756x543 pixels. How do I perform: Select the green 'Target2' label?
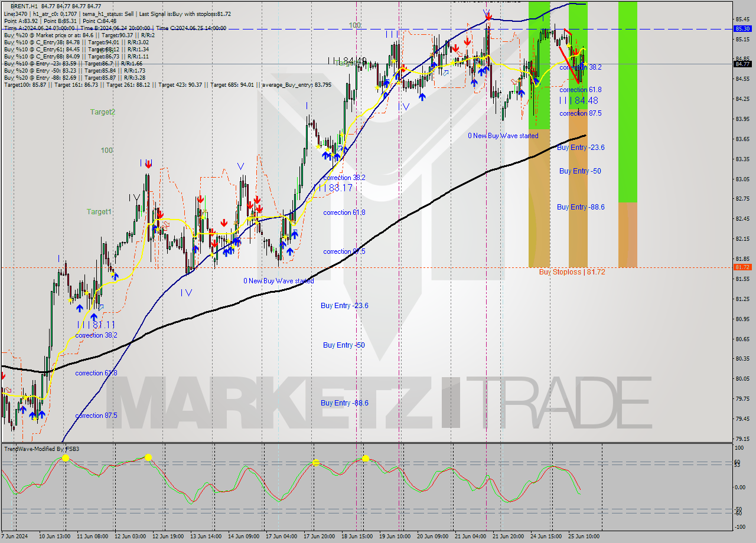point(103,112)
